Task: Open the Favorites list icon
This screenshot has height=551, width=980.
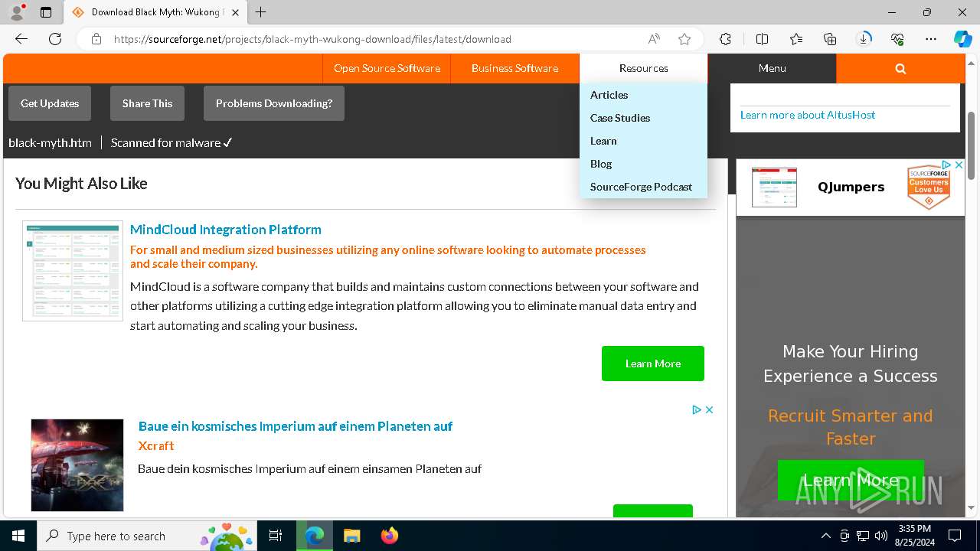Action: coord(796,39)
